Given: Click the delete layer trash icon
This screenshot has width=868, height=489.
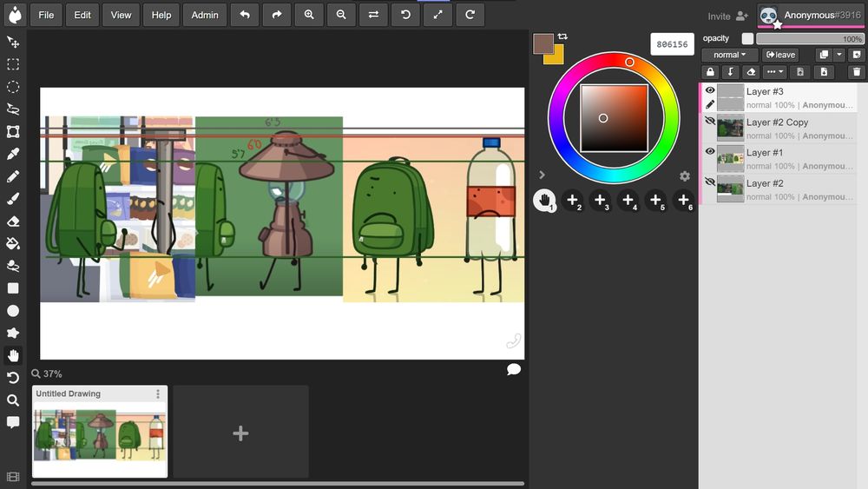Looking at the screenshot, I should [856, 72].
